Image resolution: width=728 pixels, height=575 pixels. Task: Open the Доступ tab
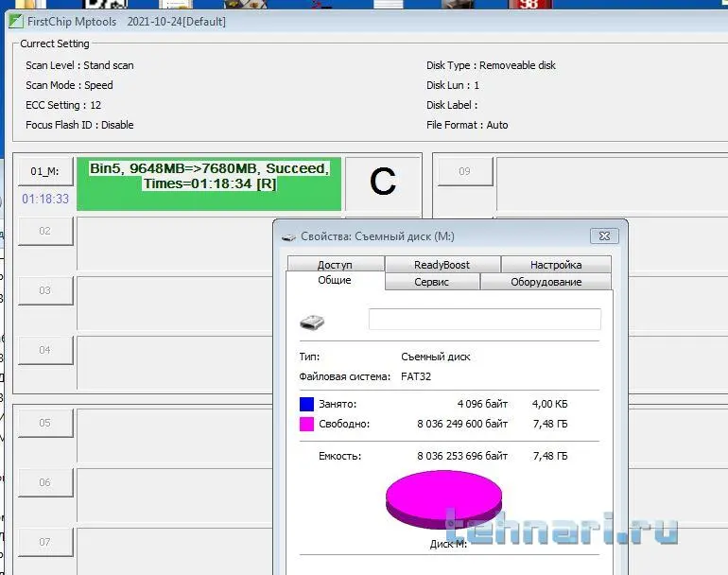[336, 264]
